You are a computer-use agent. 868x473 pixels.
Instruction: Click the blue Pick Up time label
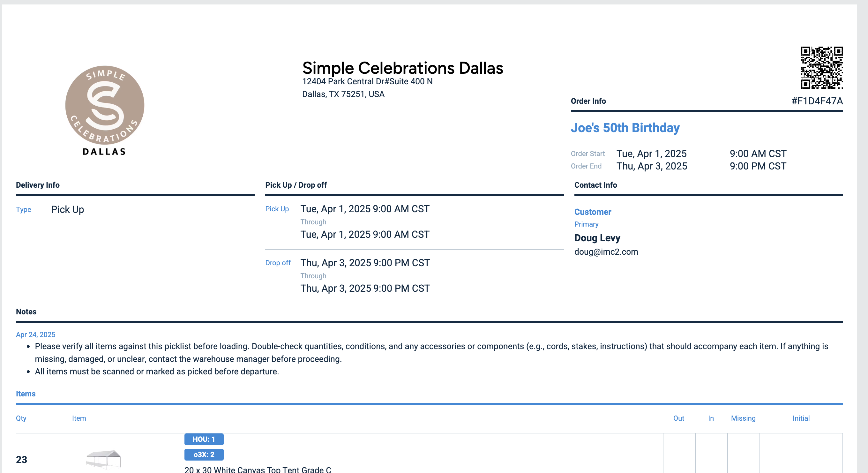277,209
